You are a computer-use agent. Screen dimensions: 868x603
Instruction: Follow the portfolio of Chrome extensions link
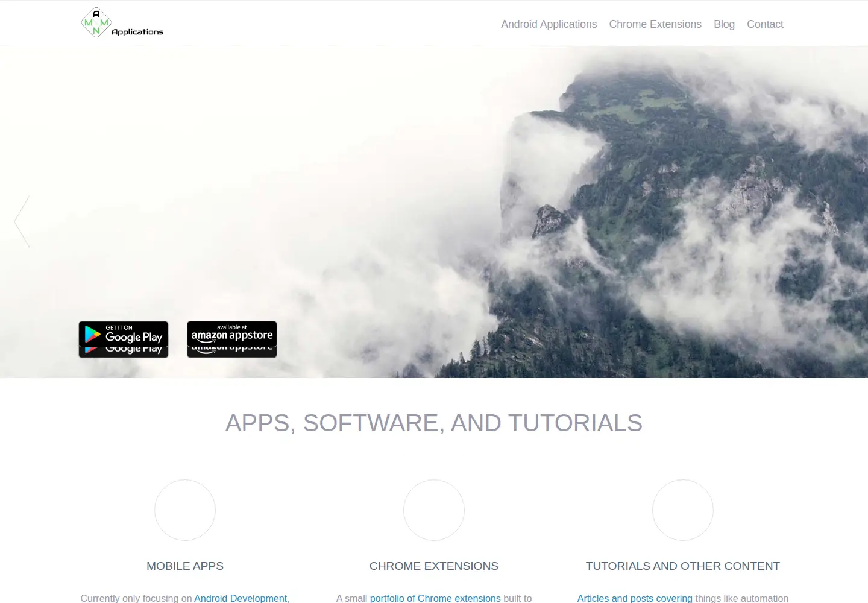[435, 598]
